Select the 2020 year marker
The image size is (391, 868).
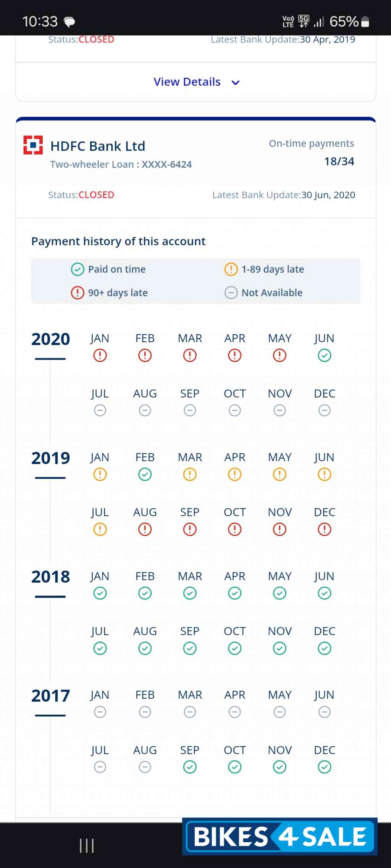click(50, 339)
